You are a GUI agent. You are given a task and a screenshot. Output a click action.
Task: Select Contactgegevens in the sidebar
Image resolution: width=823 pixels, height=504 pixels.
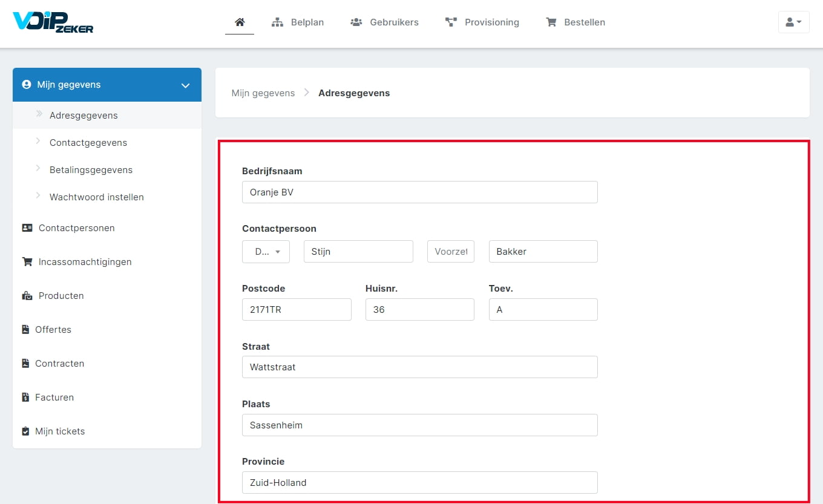pyautogui.click(x=107, y=142)
